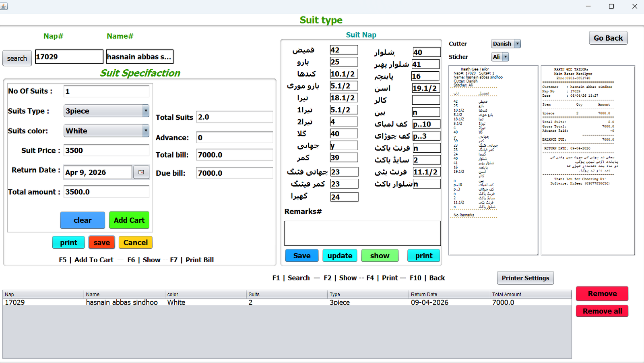
Task: Focus the Nap# field containing 17029
Action: pyautogui.click(x=69, y=57)
